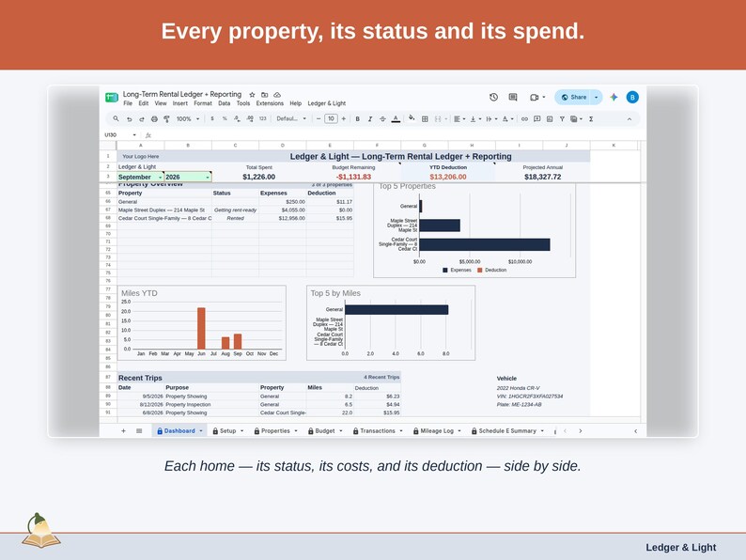The width and height of the screenshot is (746, 560).
Task: Switch to the Budget sheet tab
Action: 325,431
